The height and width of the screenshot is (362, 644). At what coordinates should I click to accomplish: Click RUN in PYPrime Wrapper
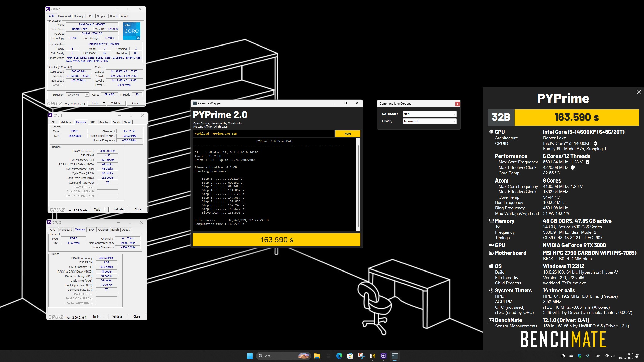click(348, 134)
